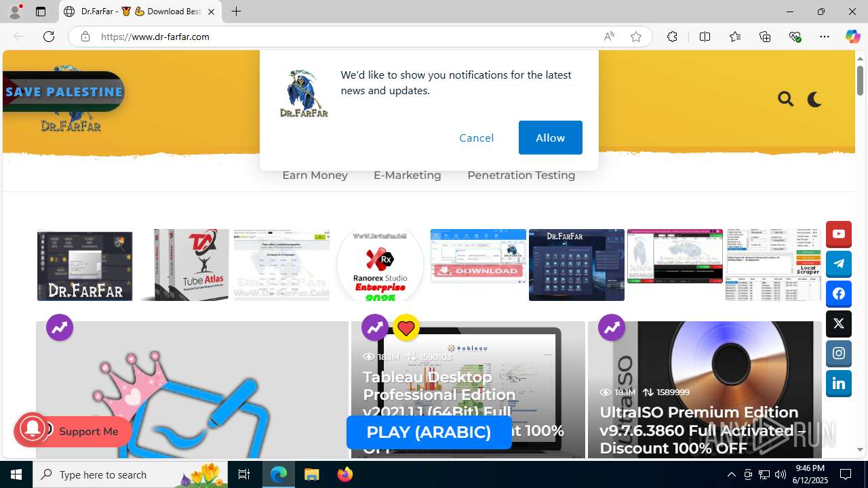868x488 pixels.
Task: Open the Collections icon
Action: pos(765,37)
